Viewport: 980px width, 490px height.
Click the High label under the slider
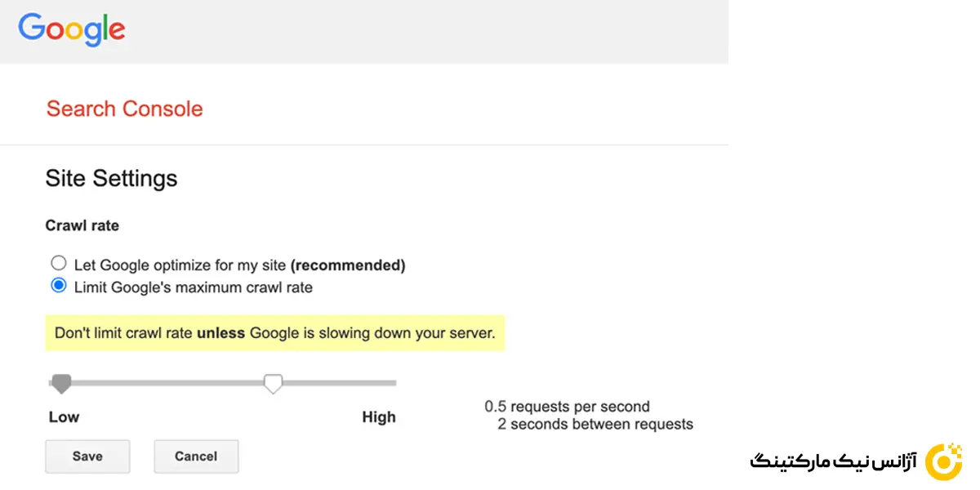coord(378,417)
